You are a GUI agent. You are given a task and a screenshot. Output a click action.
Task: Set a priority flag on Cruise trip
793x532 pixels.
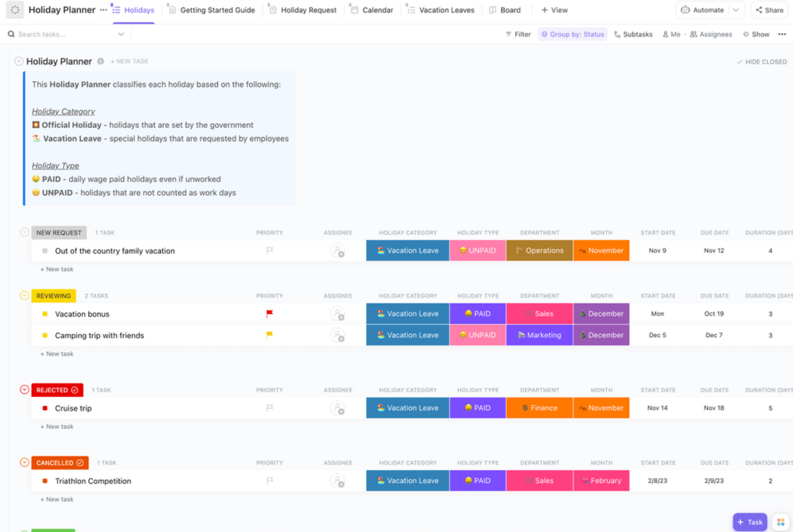point(269,408)
